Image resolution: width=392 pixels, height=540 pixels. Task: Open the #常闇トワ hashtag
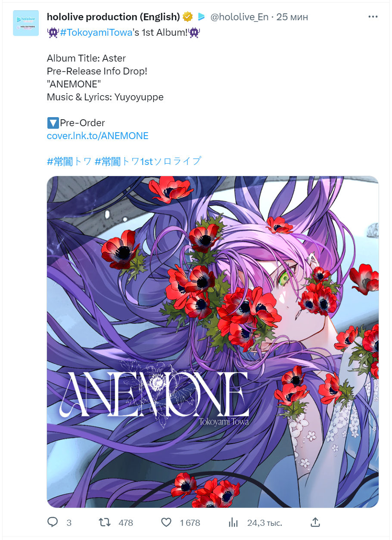click(69, 161)
